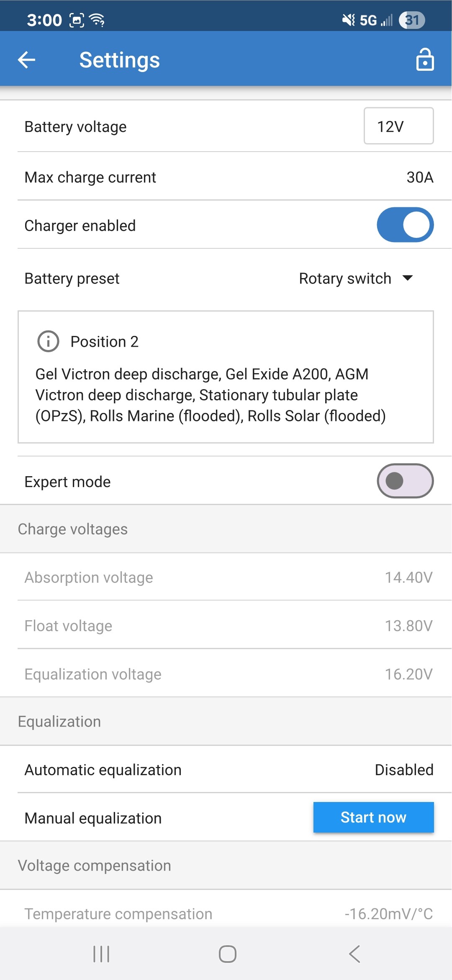Tap the back arrow in Settings header

[26, 60]
